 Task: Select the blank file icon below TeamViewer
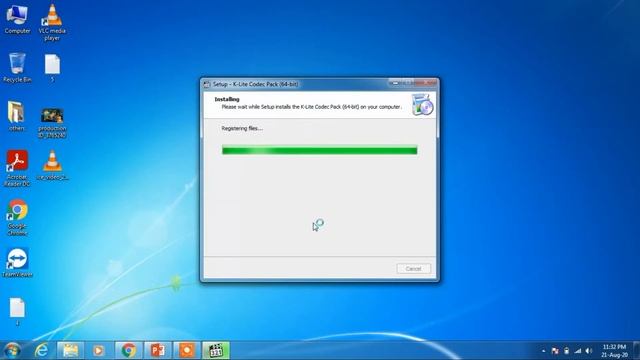[x=17, y=311]
